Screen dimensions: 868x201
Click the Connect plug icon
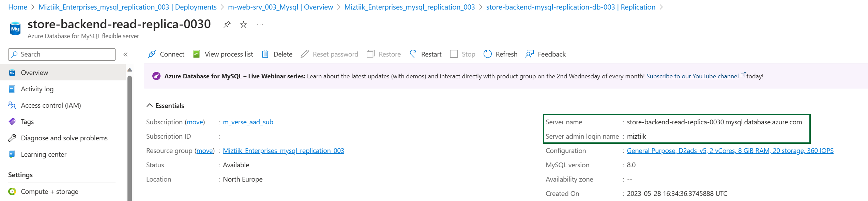(x=152, y=54)
